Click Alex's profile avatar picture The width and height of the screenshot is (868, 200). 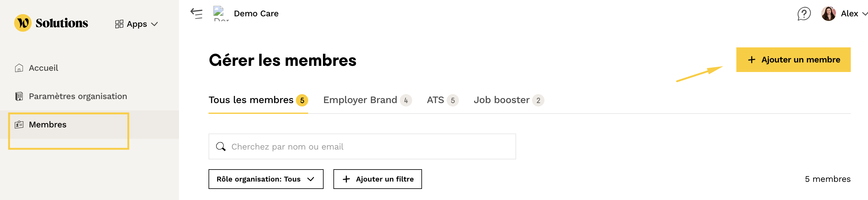[829, 14]
